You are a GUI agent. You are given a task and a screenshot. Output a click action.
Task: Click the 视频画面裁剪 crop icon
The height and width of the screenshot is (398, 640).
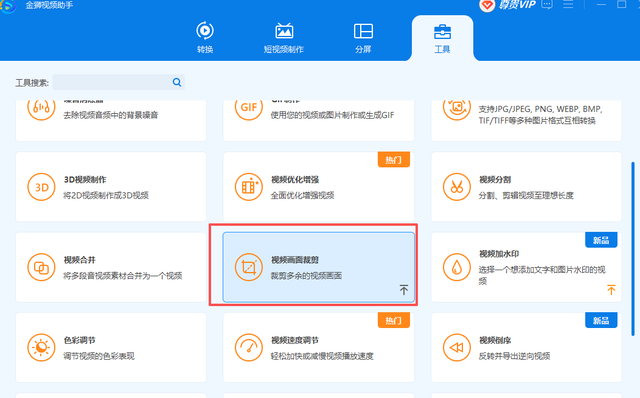click(249, 267)
